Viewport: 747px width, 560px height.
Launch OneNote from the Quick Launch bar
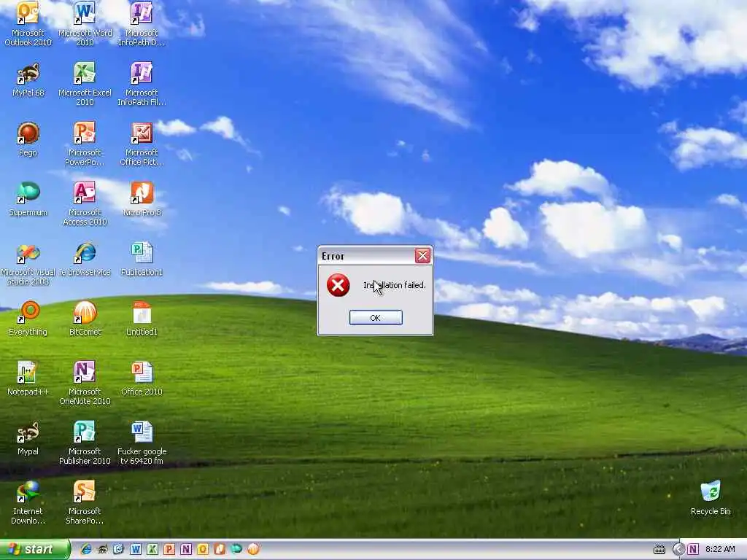pos(186,549)
